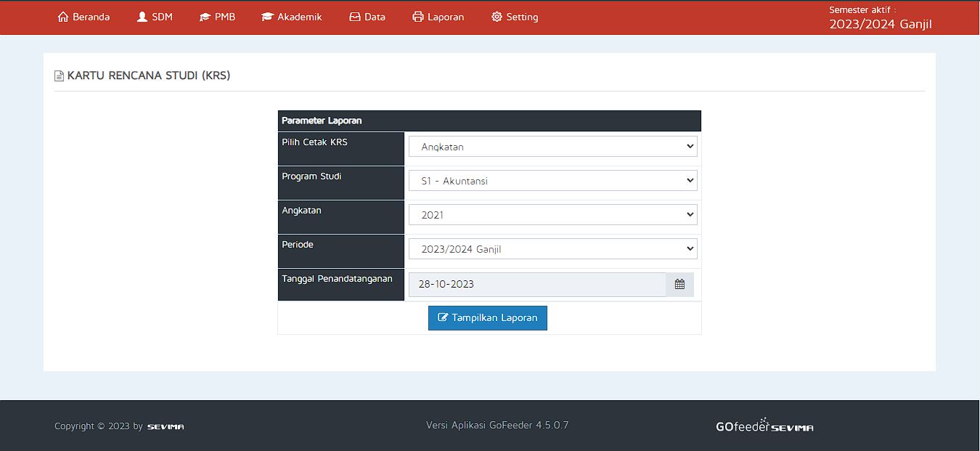Image resolution: width=980 pixels, height=451 pixels.
Task: Click the active semester 2023/2024 Ganjil text
Action: (x=880, y=24)
